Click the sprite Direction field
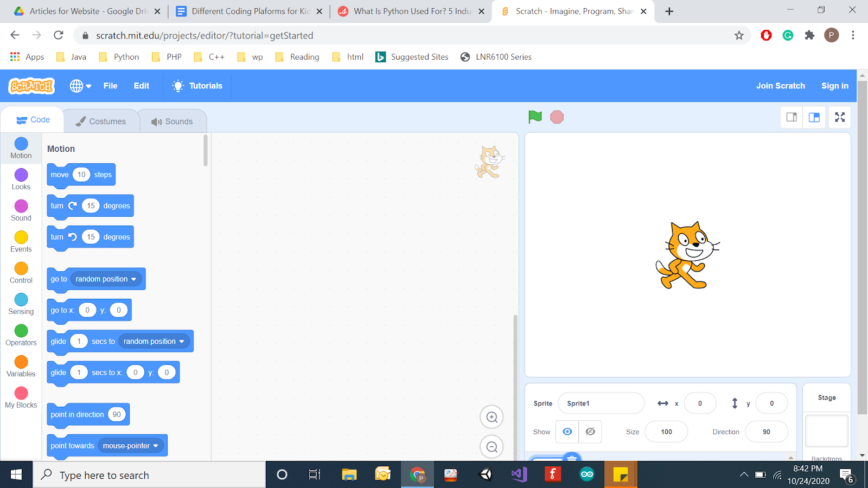The image size is (868, 488). coord(767,432)
